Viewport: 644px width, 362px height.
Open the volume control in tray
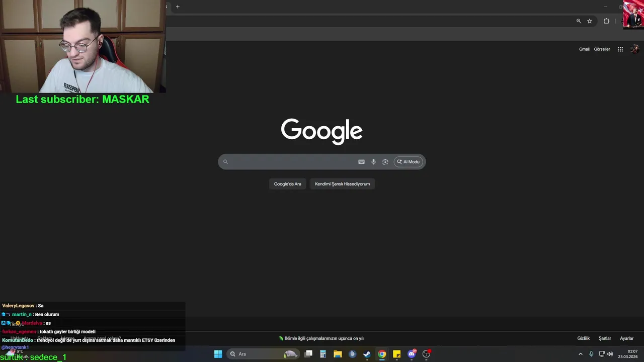point(610,354)
